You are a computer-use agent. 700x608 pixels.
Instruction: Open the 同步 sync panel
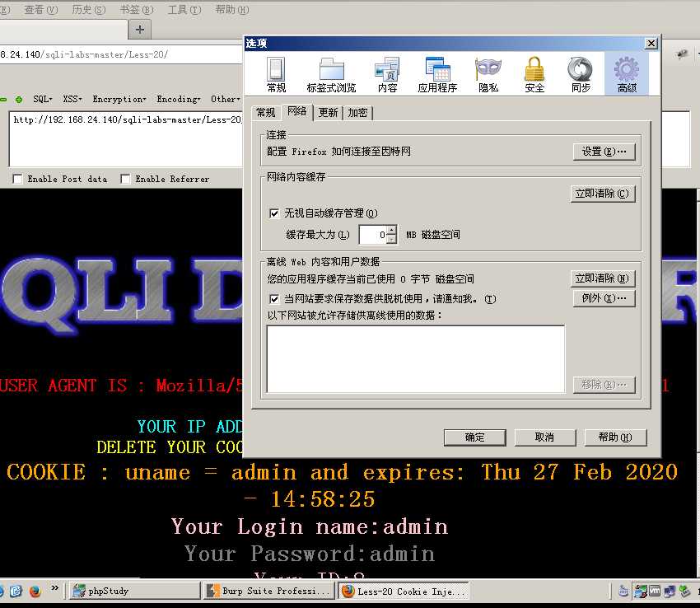point(581,75)
